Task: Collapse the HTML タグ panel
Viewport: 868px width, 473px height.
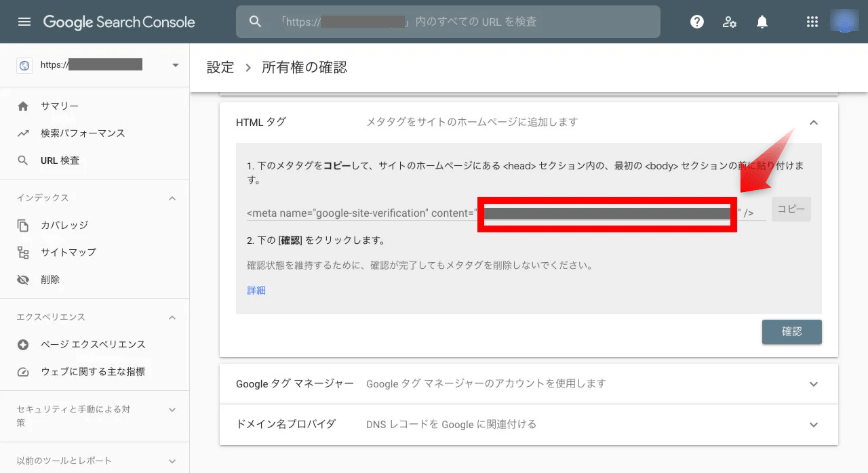Action: 813,122
